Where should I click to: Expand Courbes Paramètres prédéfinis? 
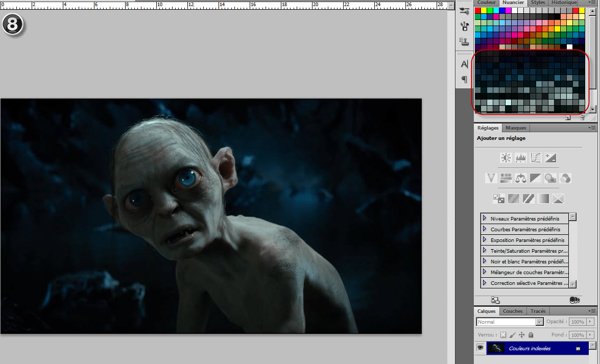point(485,229)
